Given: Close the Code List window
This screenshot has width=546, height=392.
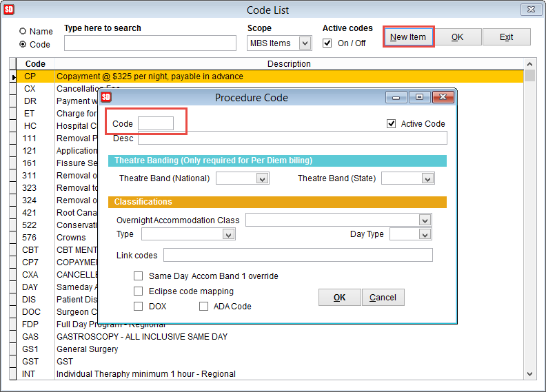Looking at the screenshot, I should click(531, 10).
